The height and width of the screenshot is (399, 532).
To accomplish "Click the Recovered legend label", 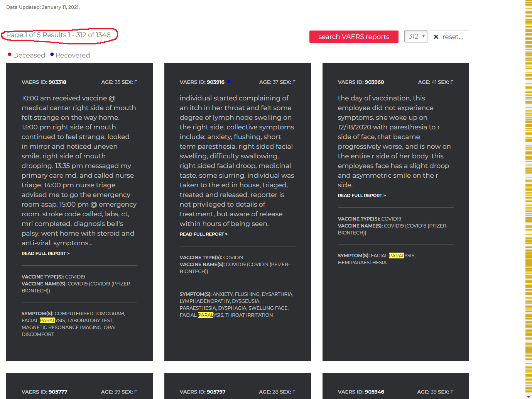I will click(73, 55).
